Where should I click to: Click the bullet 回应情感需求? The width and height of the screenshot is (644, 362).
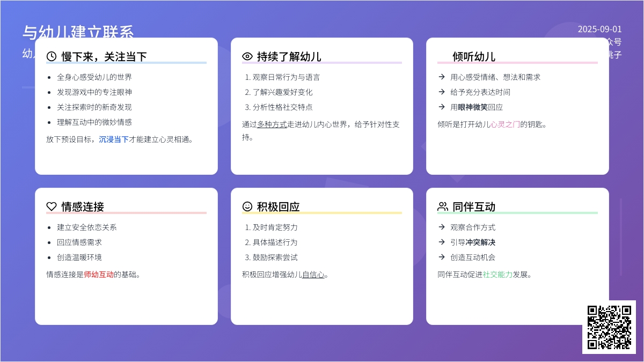(79, 242)
